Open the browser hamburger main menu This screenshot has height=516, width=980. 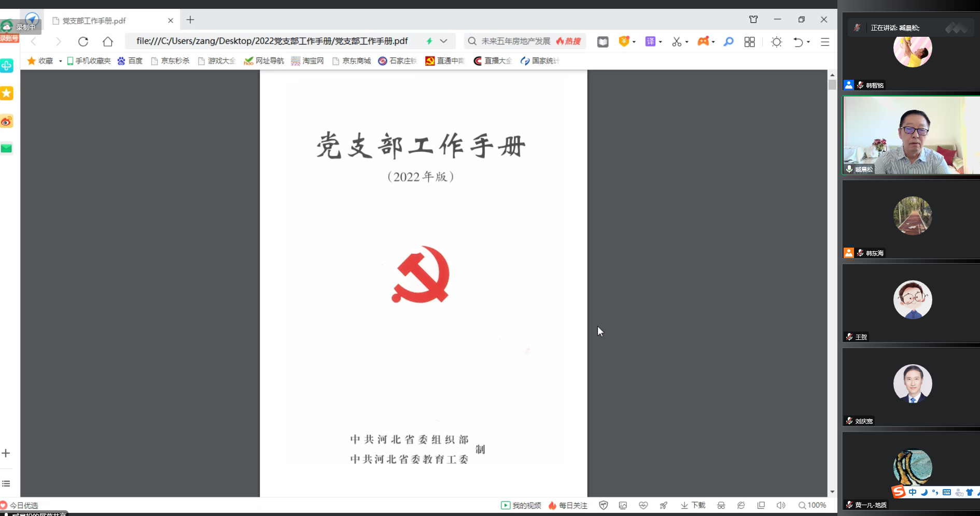(825, 42)
